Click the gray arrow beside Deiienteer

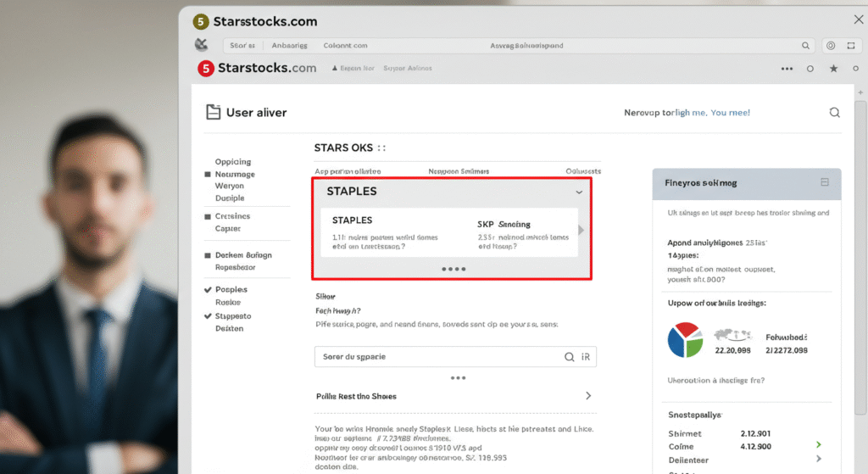click(818, 459)
